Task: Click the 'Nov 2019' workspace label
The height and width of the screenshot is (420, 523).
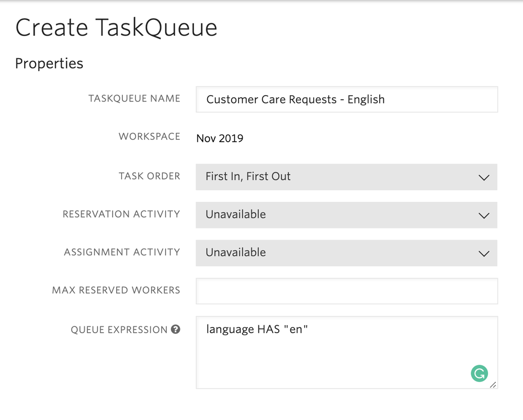Action: tap(220, 138)
